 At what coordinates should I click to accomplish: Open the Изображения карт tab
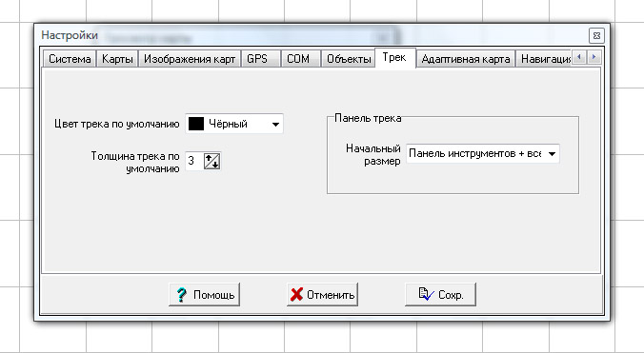point(190,59)
